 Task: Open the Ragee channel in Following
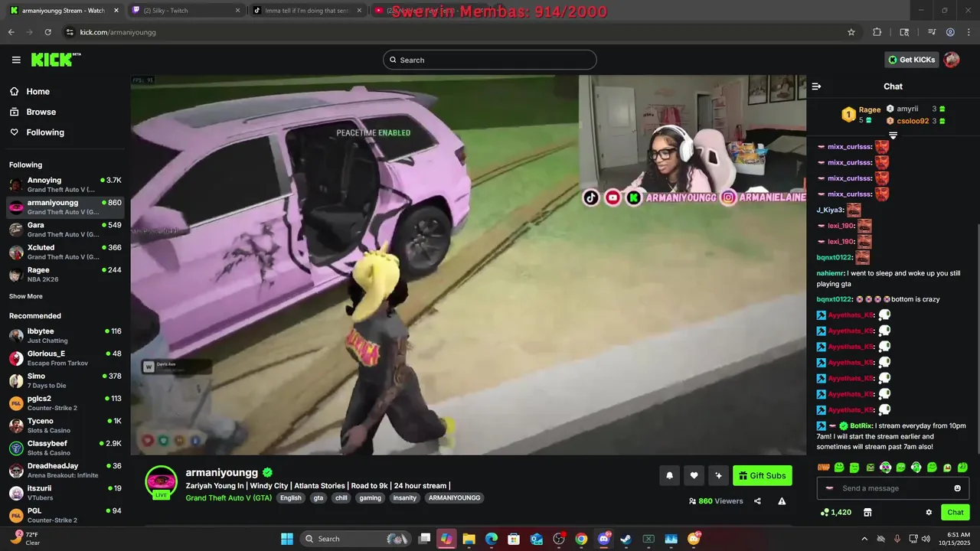click(x=65, y=274)
